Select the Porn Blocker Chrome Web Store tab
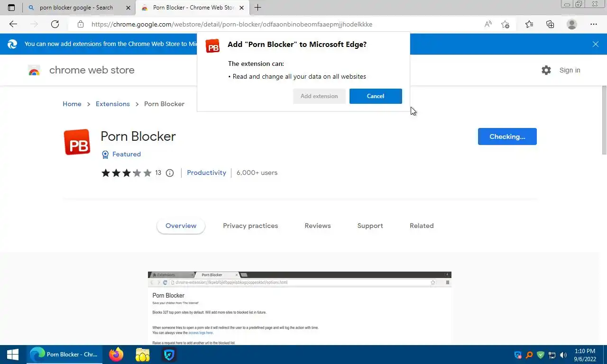The height and width of the screenshot is (364, 607). 193,8
